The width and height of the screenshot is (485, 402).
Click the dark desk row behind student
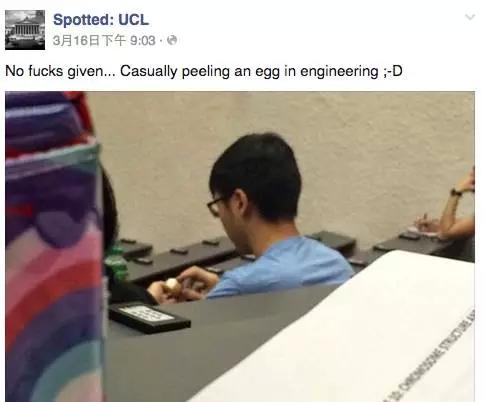pyautogui.click(x=187, y=258)
